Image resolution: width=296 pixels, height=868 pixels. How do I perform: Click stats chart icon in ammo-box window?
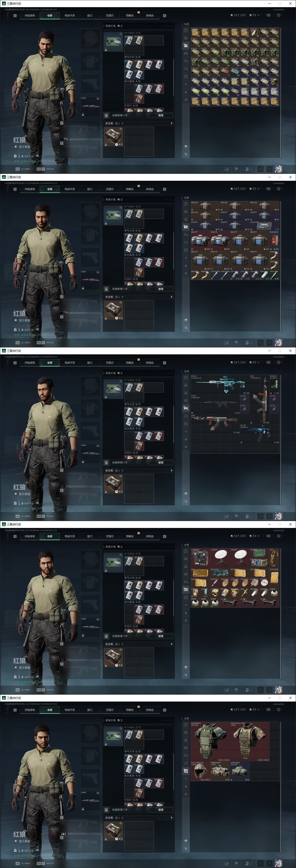coord(226,169)
